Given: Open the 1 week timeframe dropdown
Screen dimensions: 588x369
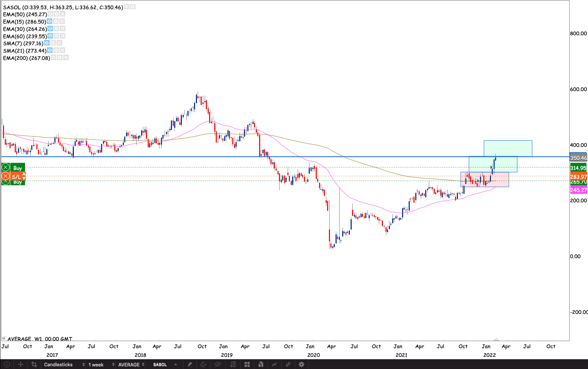Looking at the screenshot, I should [x=101, y=365].
